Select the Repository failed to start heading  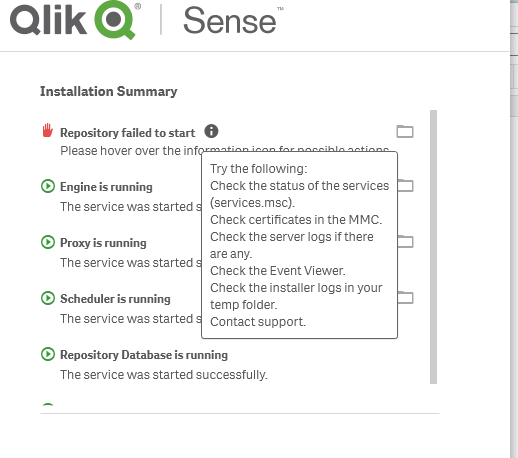127,133
